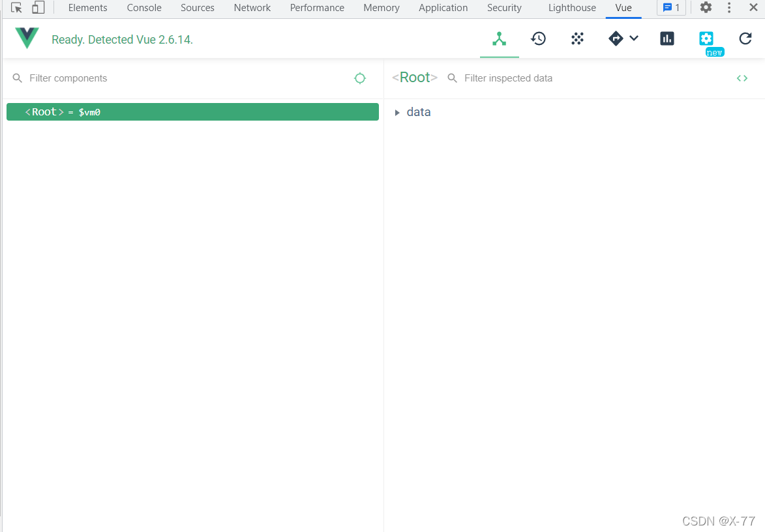Open the Sources tab
The width and height of the screenshot is (765, 532).
pos(198,8)
